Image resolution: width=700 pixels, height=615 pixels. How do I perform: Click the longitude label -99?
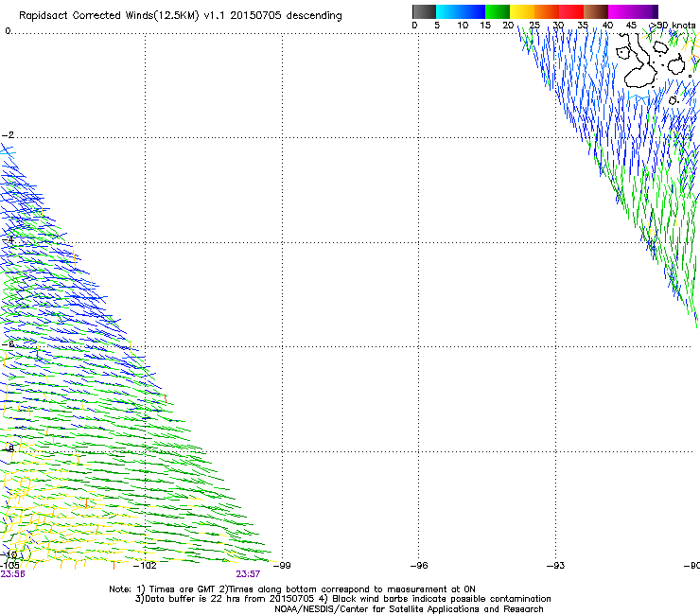[x=282, y=566]
